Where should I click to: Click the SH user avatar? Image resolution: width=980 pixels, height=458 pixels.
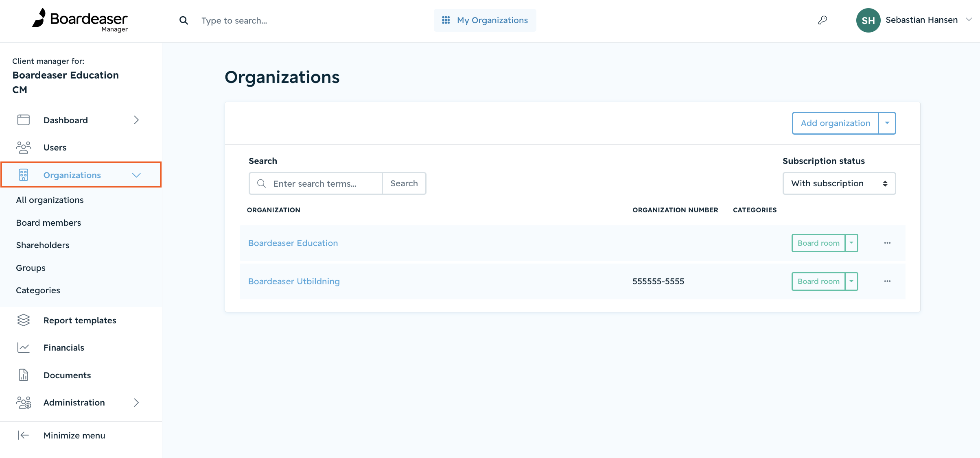[868, 20]
